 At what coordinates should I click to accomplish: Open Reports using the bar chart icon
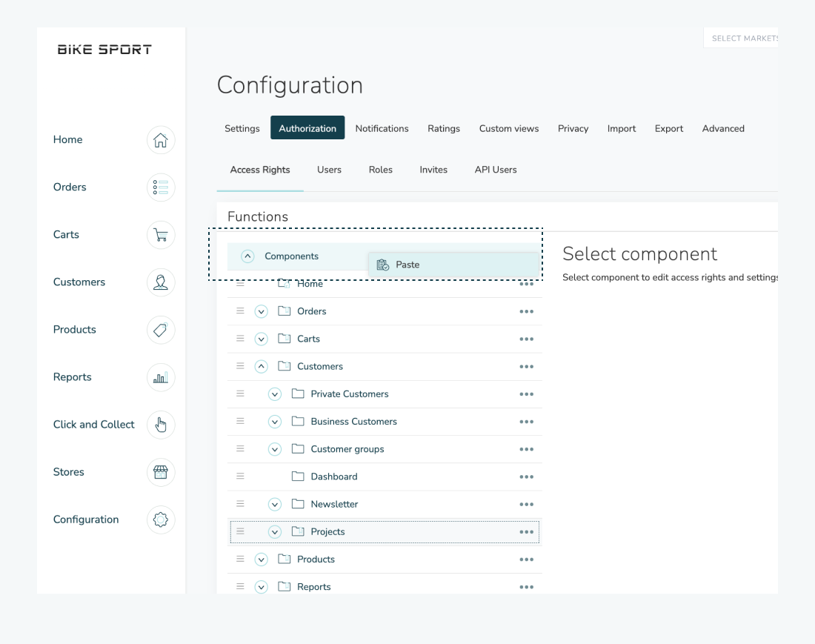pos(161,377)
